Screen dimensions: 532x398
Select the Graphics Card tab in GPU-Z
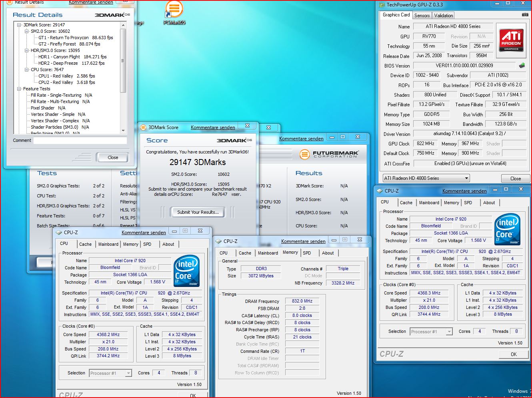click(396, 15)
